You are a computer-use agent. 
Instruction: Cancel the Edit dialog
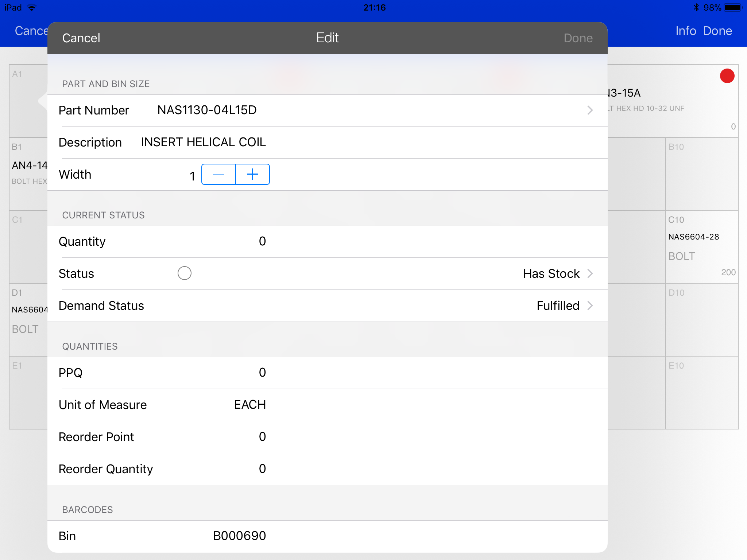81,38
